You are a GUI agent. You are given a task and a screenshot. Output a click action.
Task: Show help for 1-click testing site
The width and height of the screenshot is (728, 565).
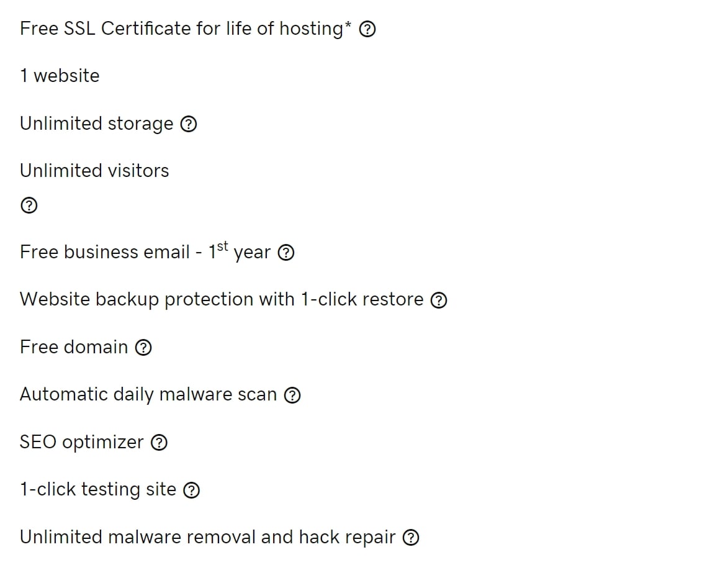(x=191, y=490)
